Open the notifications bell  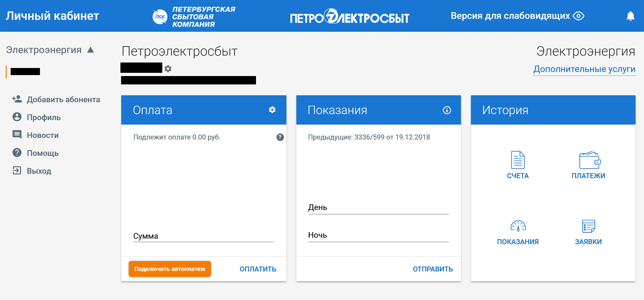point(630,16)
